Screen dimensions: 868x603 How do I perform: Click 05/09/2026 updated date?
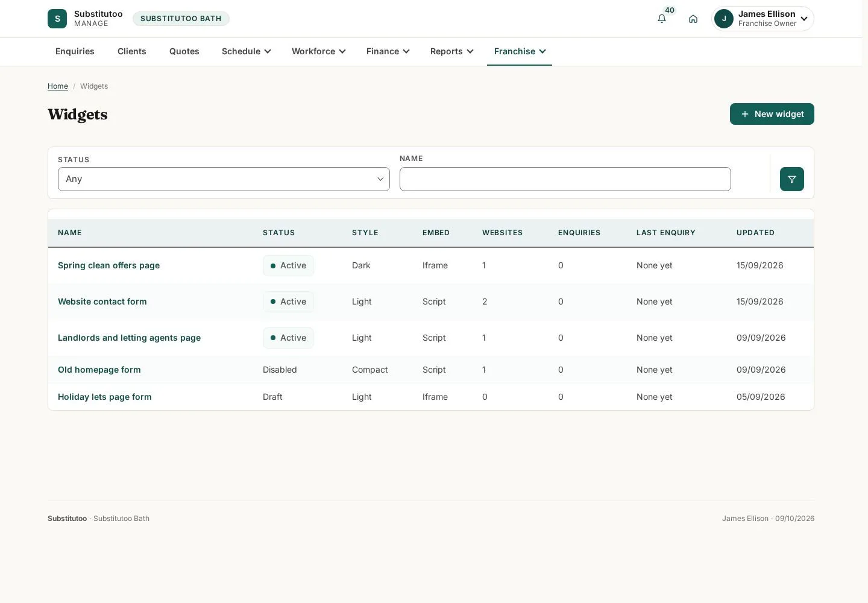tap(761, 397)
